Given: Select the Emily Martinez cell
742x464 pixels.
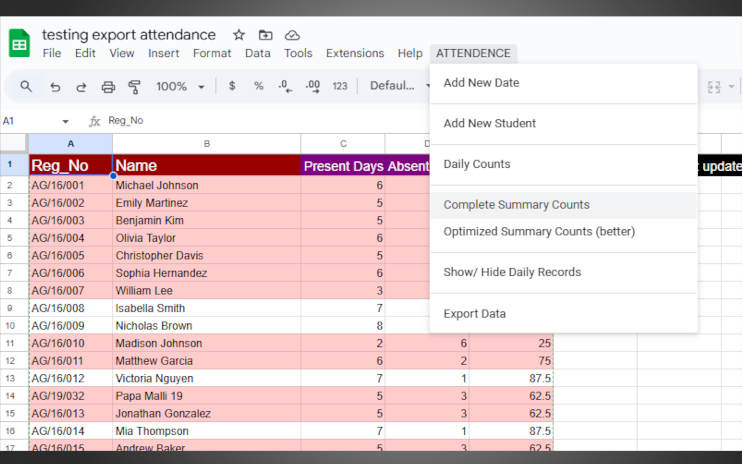Looking at the screenshot, I should click(x=206, y=203).
